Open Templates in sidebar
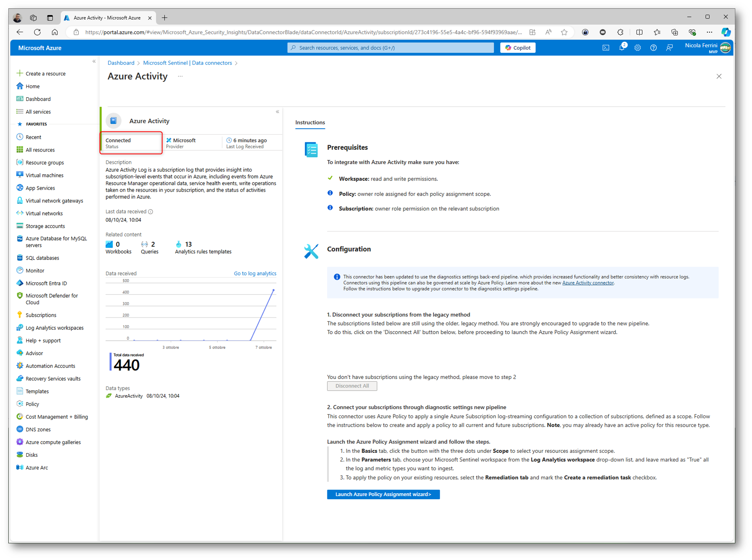Viewport: 752px width, 560px height. tap(33, 391)
